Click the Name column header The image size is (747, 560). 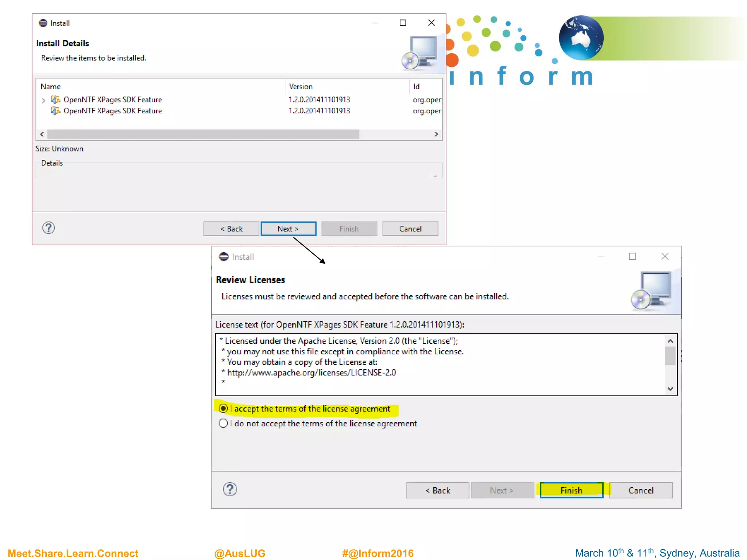click(51, 86)
